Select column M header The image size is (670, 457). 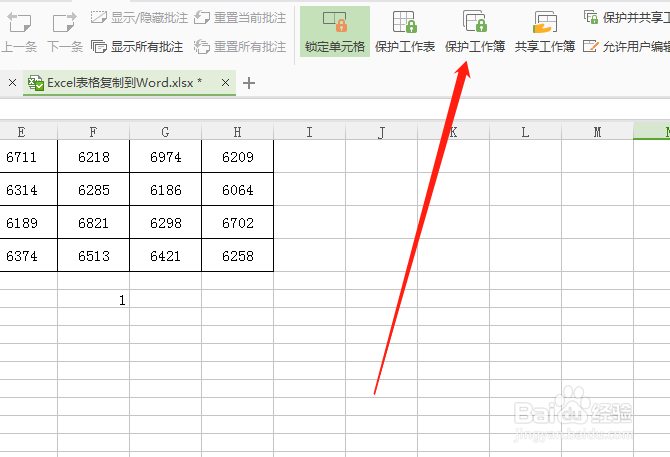click(597, 132)
